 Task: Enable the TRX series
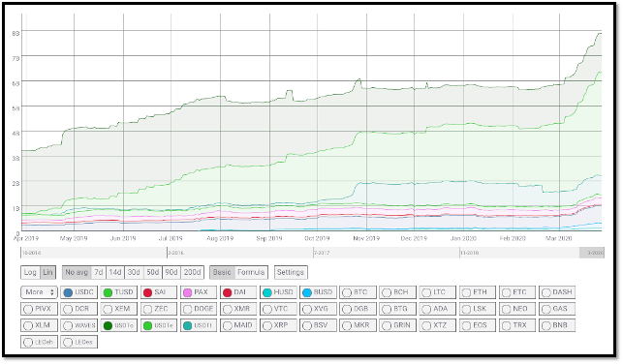(x=517, y=325)
